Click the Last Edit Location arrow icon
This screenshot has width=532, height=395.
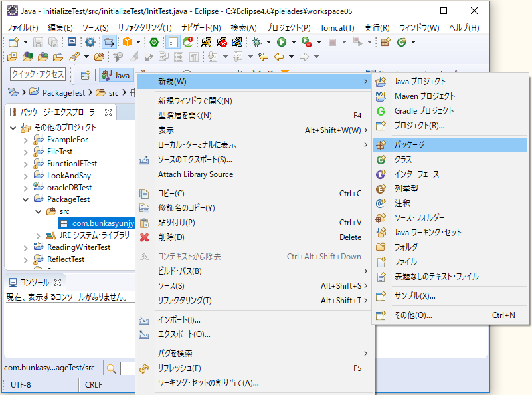pos(263,57)
